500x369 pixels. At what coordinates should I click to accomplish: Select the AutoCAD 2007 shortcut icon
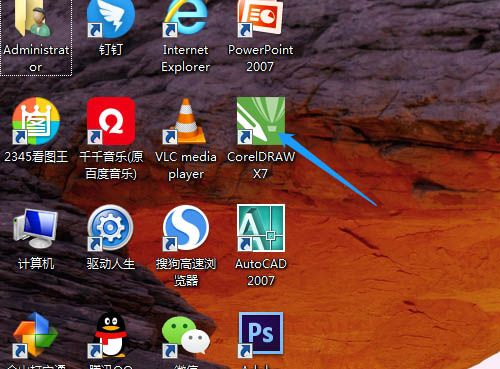tap(261, 228)
